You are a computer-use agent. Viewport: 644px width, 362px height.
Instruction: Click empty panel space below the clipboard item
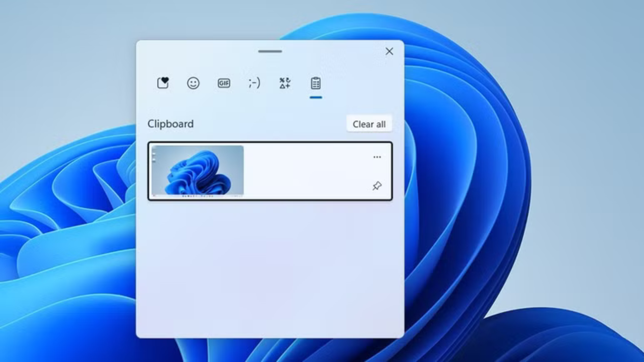(270, 268)
